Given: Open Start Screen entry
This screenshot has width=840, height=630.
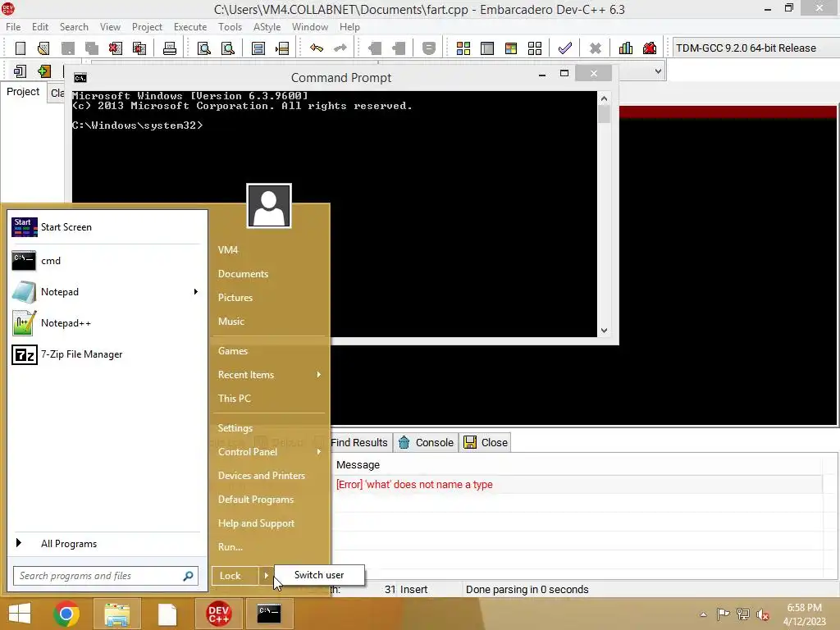Looking at the screenshot, I should coord(106,227).
